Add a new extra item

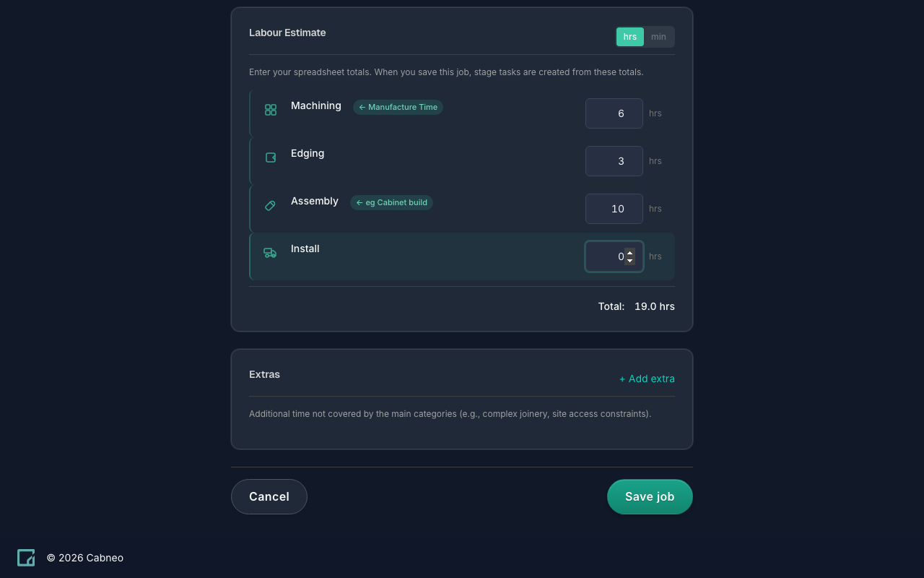pos(647,379)
